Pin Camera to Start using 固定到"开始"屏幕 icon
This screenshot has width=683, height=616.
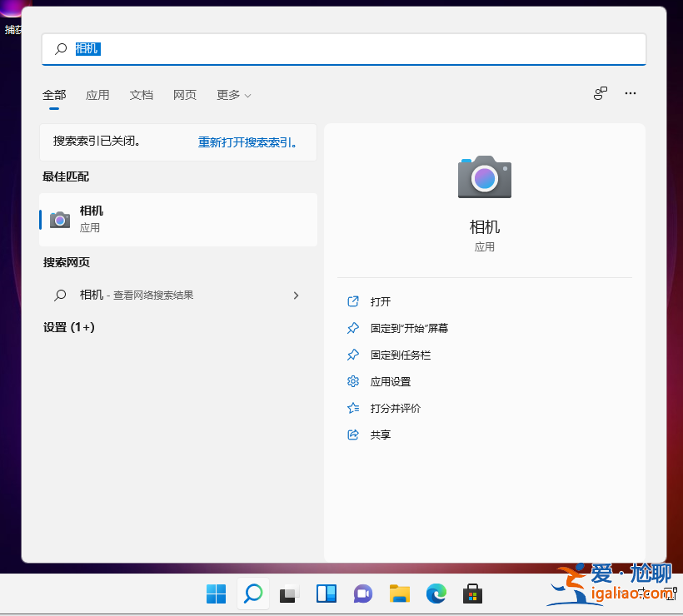click(353, 328)
